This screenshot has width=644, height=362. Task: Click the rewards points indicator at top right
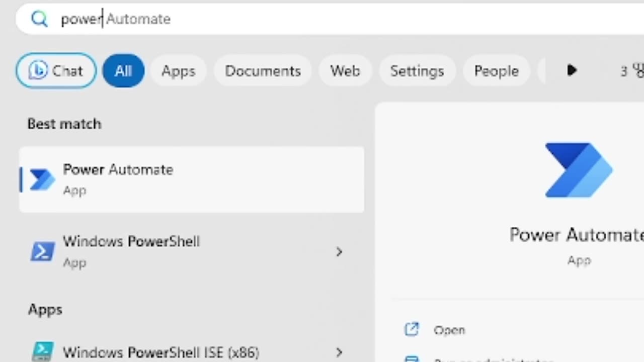(632, 71)
